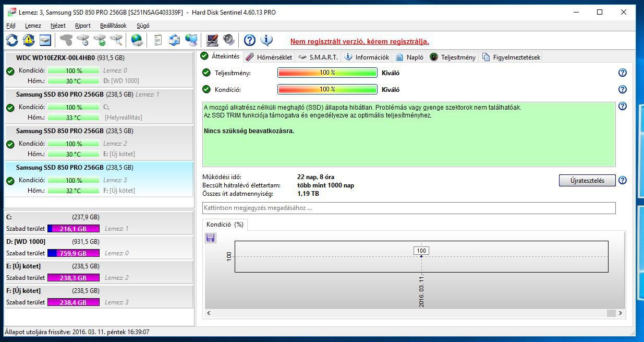The height and width of the screenshot is (342, 644).
Task: Select Samsung SSD with E: [Új kötet]
Action: click(99, 143)
